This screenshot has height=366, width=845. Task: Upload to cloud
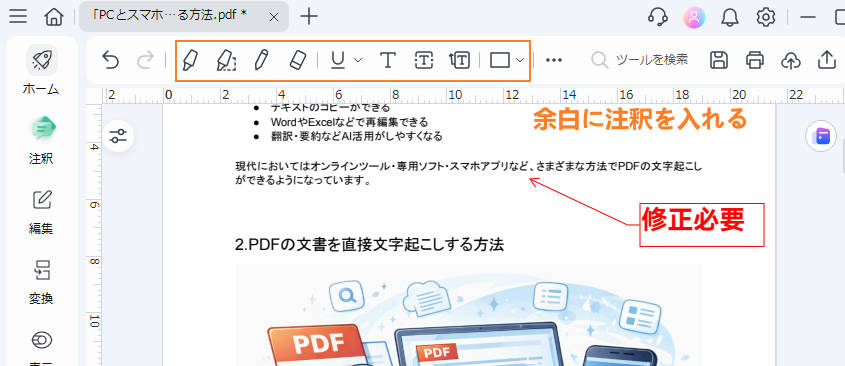coord(790,60)
